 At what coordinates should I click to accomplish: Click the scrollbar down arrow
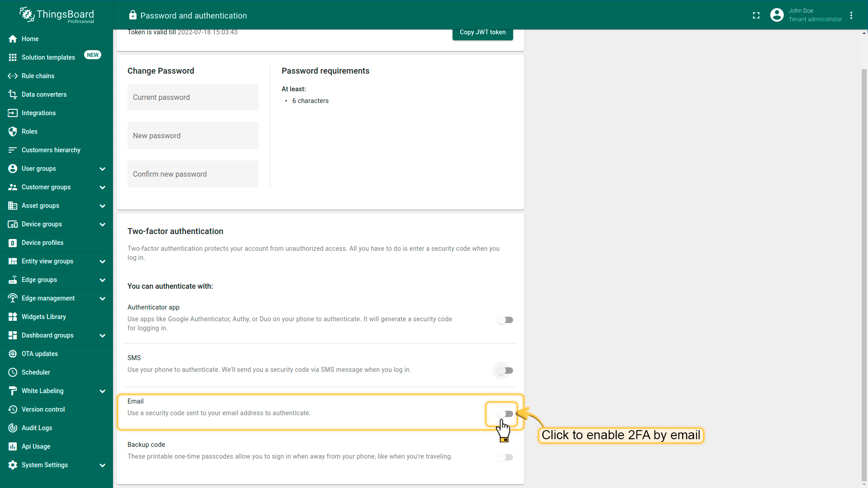[864, 485]
